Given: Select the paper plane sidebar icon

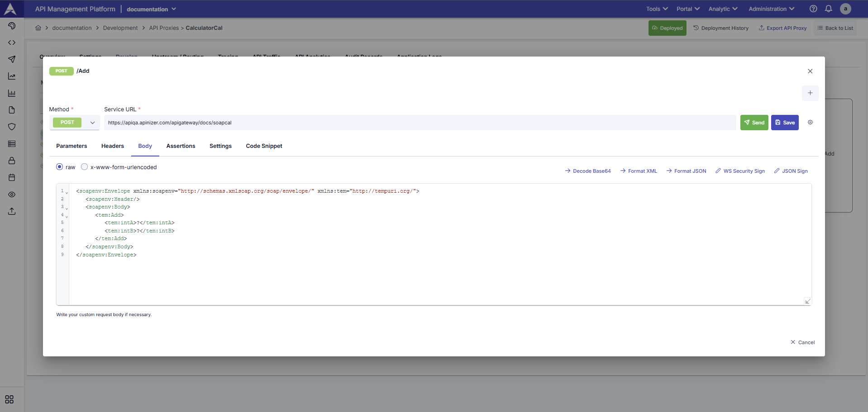Looking at the screenshot, I should (x=12, y=59).
